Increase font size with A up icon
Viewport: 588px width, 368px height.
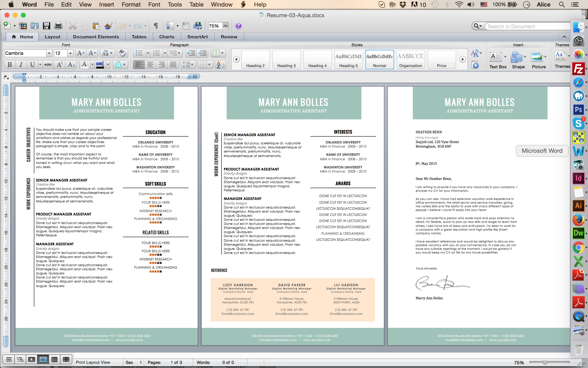[x=80, y=53]
